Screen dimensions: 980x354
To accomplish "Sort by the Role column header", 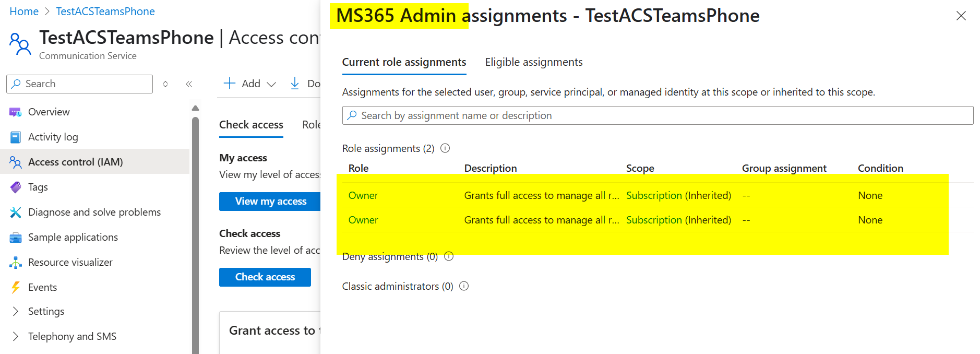I will point(358,168).
